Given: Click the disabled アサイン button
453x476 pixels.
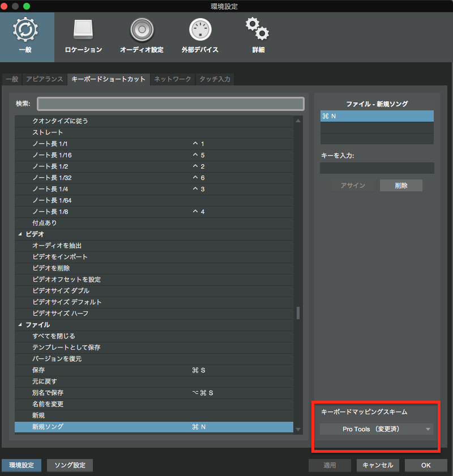Looking at the screenshot, I should coord(353,186).
